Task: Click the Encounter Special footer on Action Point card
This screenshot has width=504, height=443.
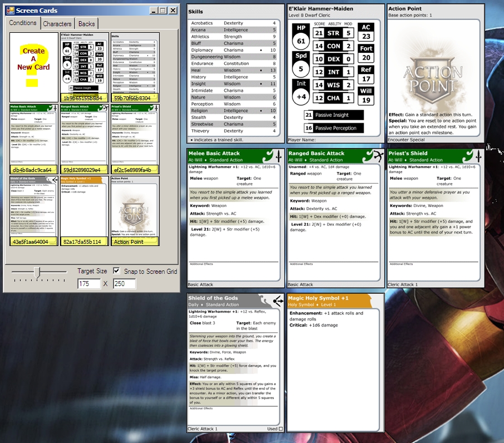Action: [x=406, y=140]
